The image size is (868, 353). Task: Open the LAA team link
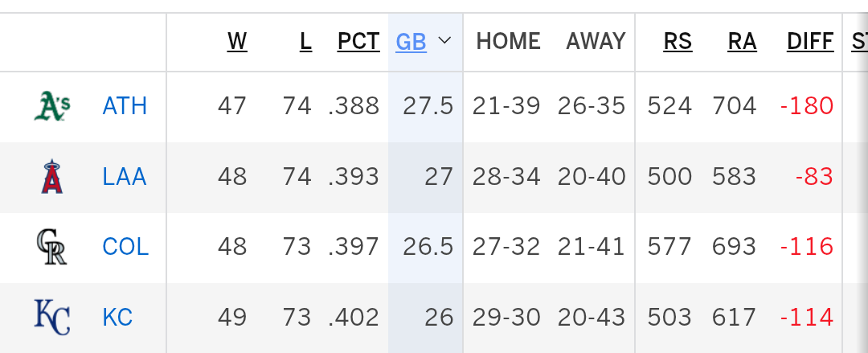coord(125,176)
